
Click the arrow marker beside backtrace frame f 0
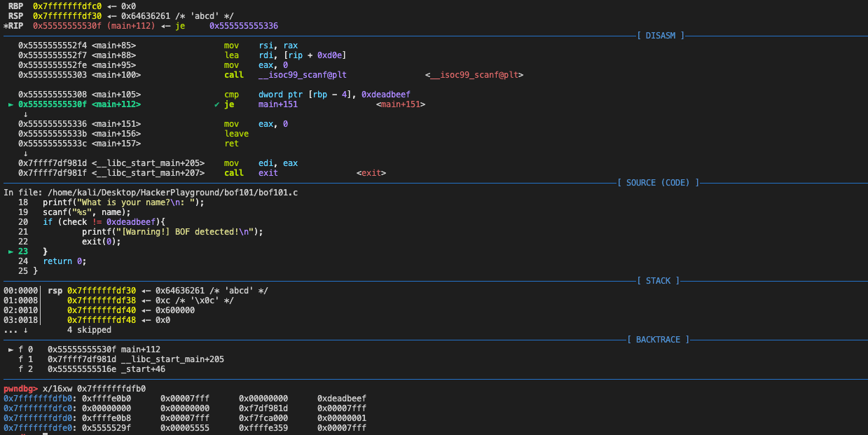pyautogui.click(x=11, y=350)
